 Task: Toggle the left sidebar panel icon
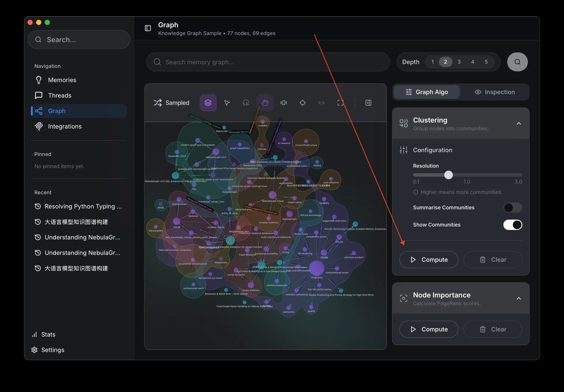pos(148,28)
